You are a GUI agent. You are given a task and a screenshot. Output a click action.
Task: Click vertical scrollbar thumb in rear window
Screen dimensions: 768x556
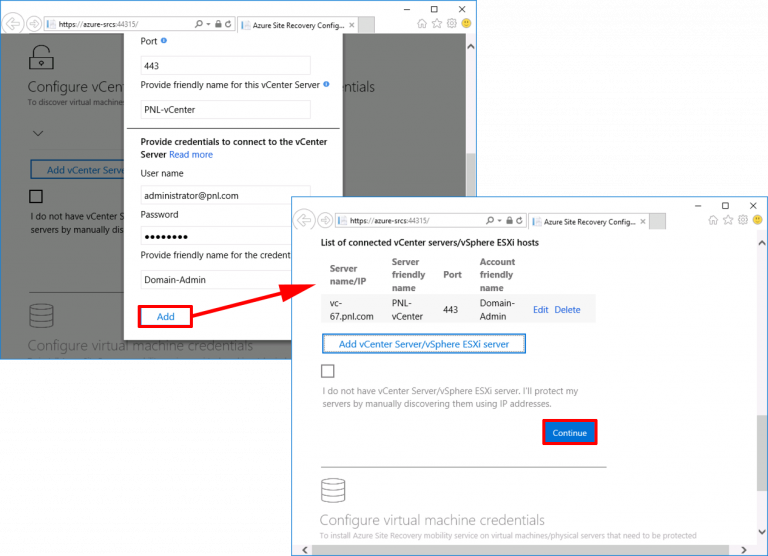[x=471, y=175]
